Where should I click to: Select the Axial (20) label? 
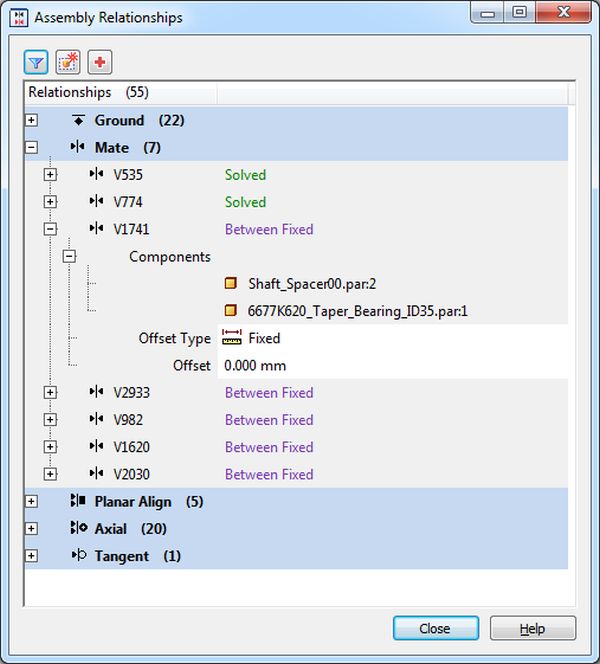click(x=130, y=528)
